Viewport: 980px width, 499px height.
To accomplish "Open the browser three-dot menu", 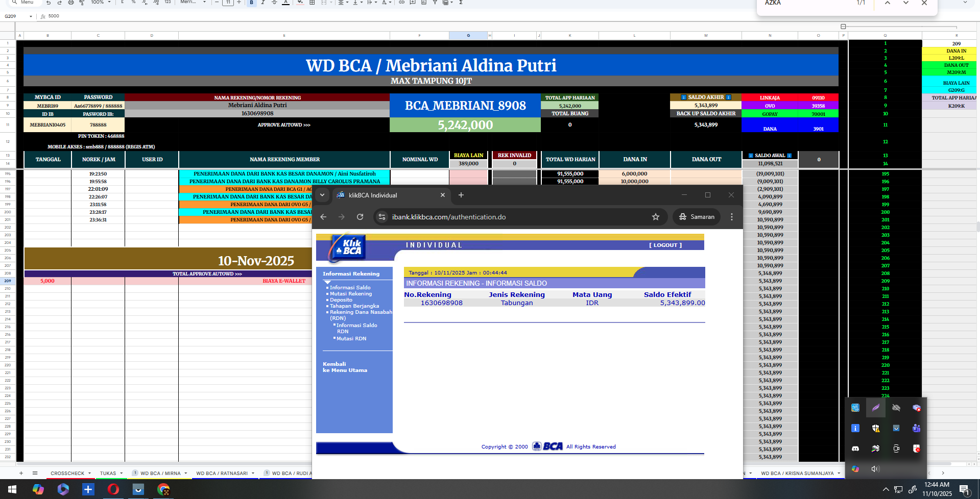I will (x=732, y=217).
